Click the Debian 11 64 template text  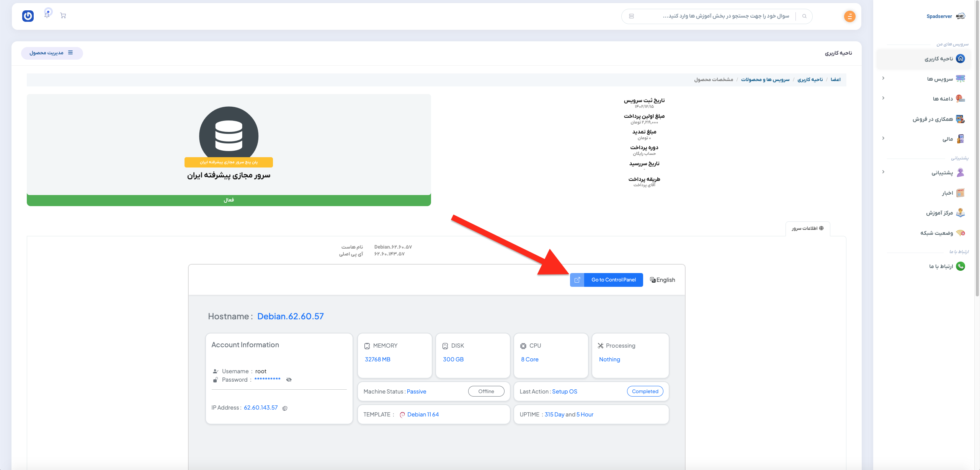coord(423,415)
